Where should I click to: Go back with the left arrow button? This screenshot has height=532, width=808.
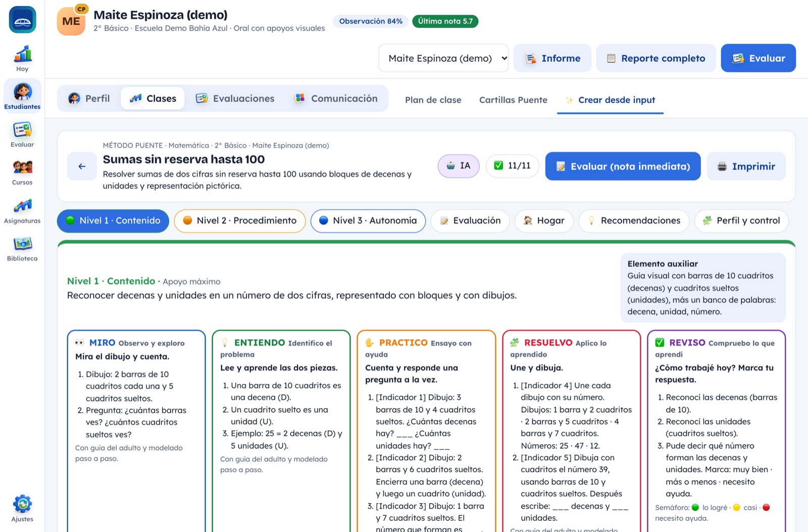(x=82, y=166)
